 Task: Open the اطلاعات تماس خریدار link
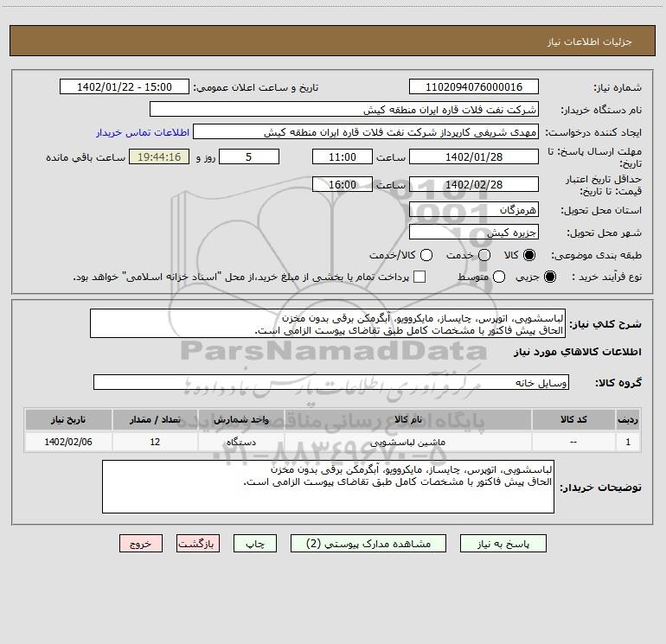click(x=143, y=132)
